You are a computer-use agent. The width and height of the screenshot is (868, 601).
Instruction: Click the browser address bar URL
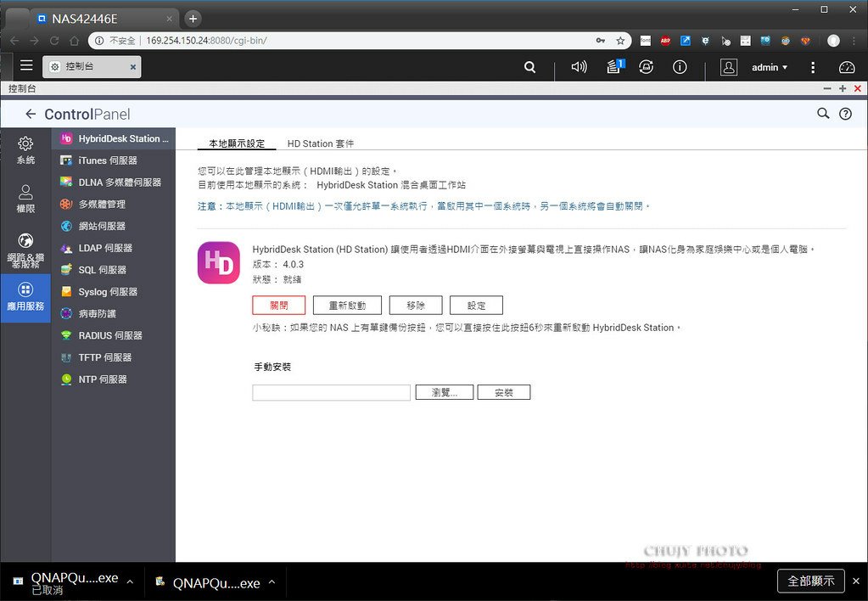(206, 41)
